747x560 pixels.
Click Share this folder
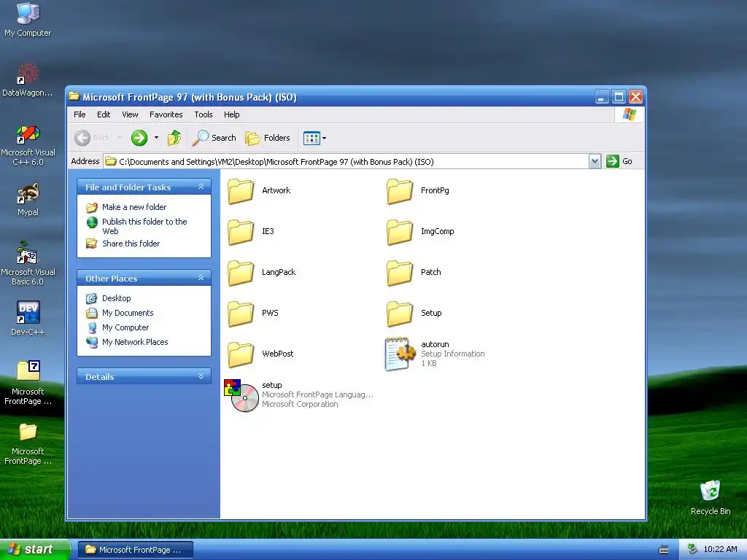tap(131, 244)
